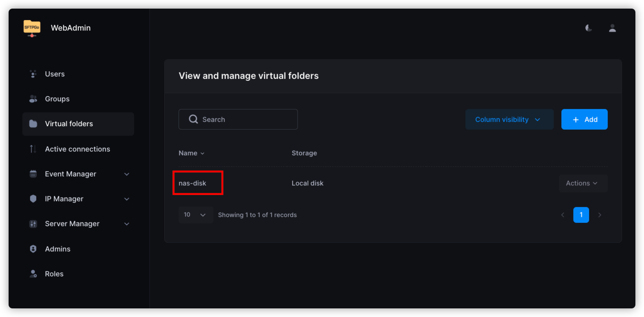The width and height of the screenshot is (644, 317).
Task: Click the SFTPGo logo icon
Action: tap(32, 28)
